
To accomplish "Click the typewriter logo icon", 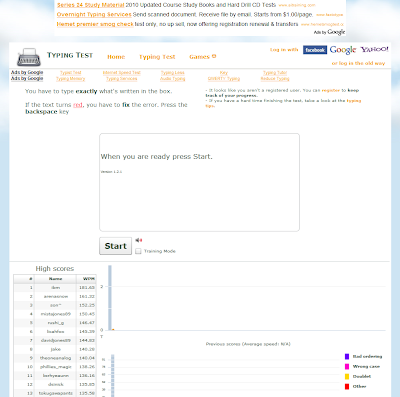I will click(29, 57).
